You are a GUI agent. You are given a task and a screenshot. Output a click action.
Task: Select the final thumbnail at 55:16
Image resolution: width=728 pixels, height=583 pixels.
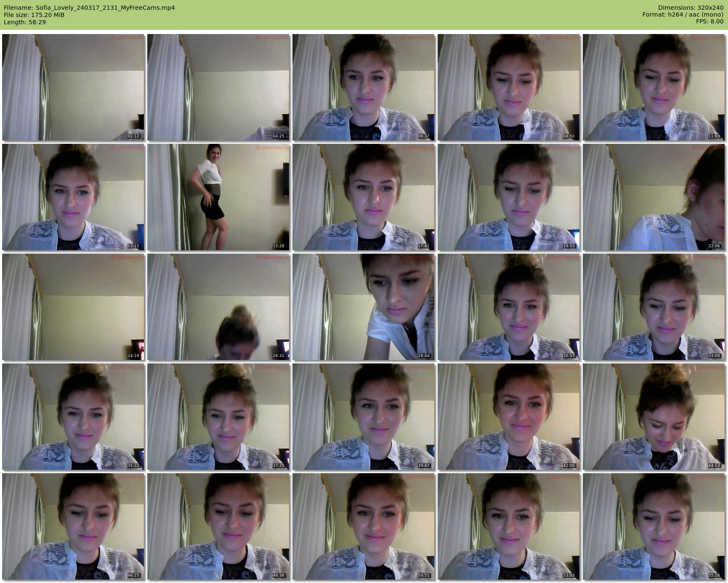click(x=654, y=526)
